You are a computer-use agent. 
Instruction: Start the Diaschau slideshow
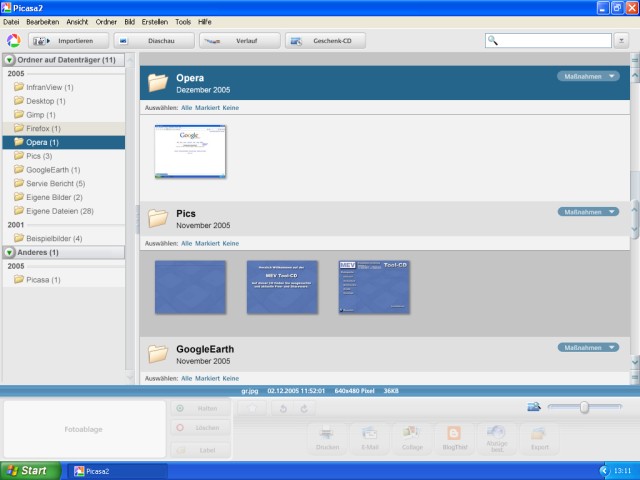click(154, 41)
